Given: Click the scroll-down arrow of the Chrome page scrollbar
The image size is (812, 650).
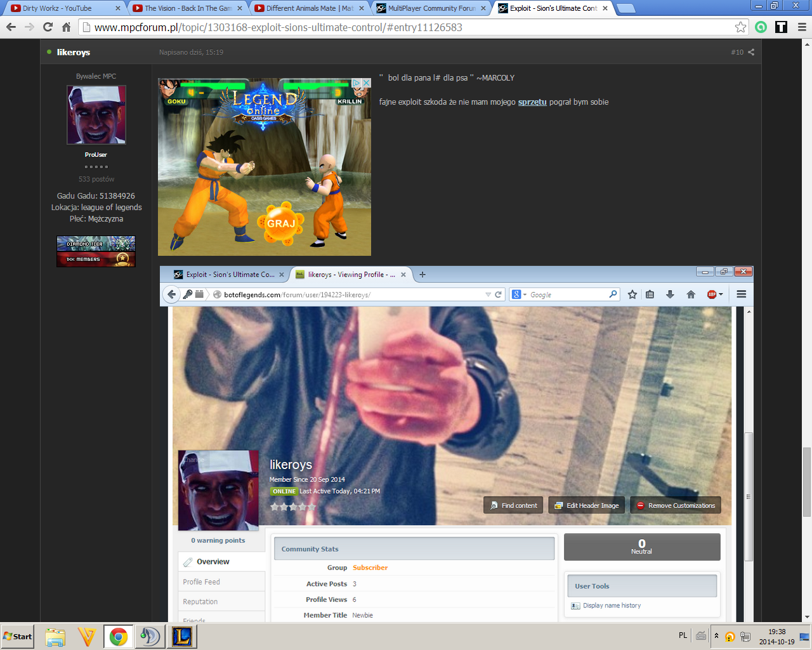Looking at the screenshot, I should click(807, 617).
